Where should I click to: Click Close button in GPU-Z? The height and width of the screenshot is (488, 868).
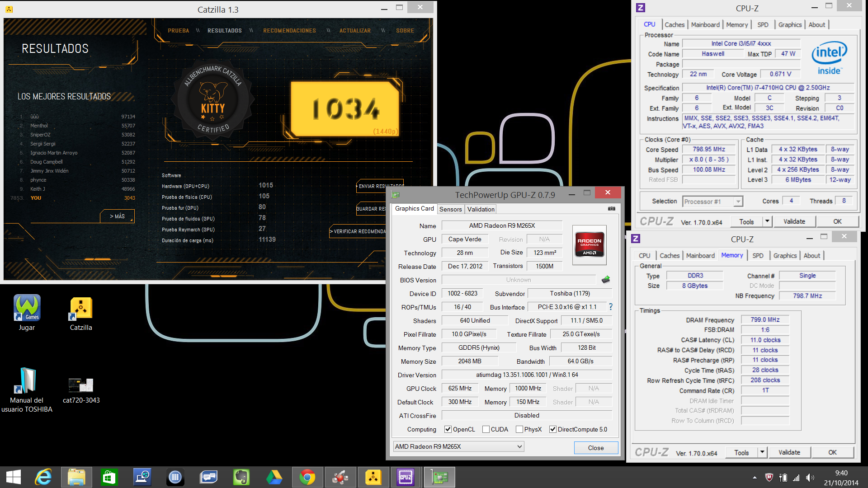click(595, 448)
